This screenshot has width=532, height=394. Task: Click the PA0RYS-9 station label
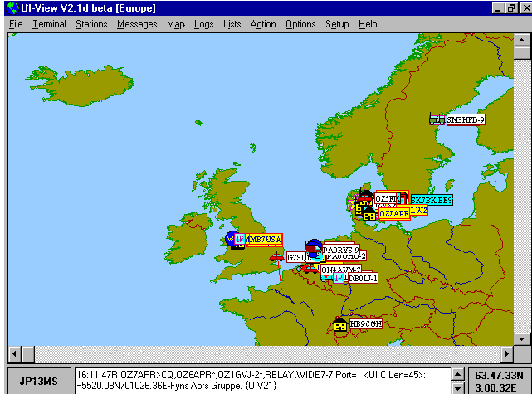pos(340,250)
